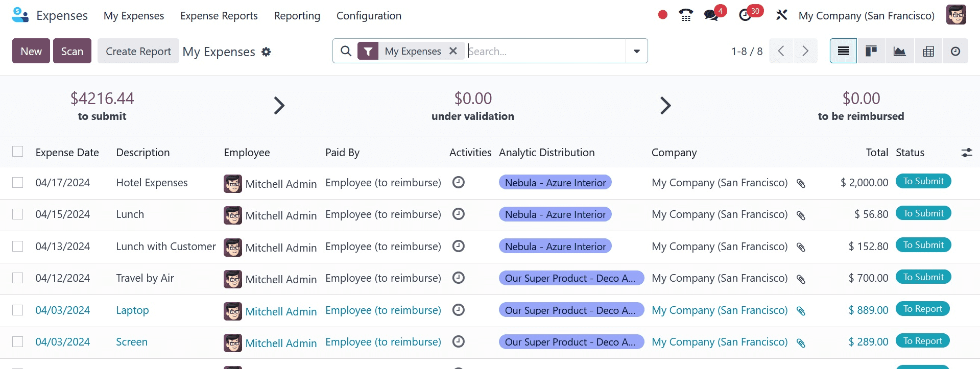This screenshot has width=980, height=369.
Task: Click the red recording indicator icon
Action: click(663, 15)
